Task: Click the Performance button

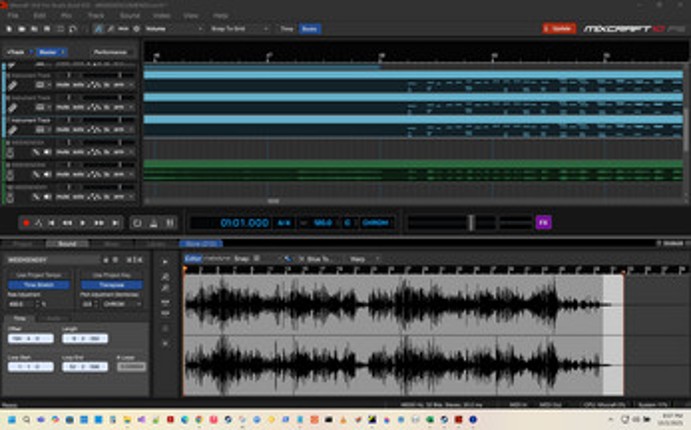Action: (x=110, y=51)
